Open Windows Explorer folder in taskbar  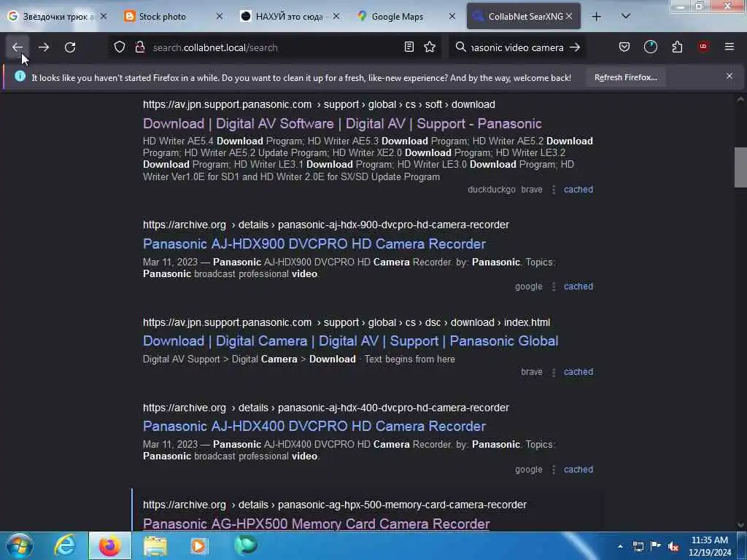pyautogui.click(x=155, y=546)
